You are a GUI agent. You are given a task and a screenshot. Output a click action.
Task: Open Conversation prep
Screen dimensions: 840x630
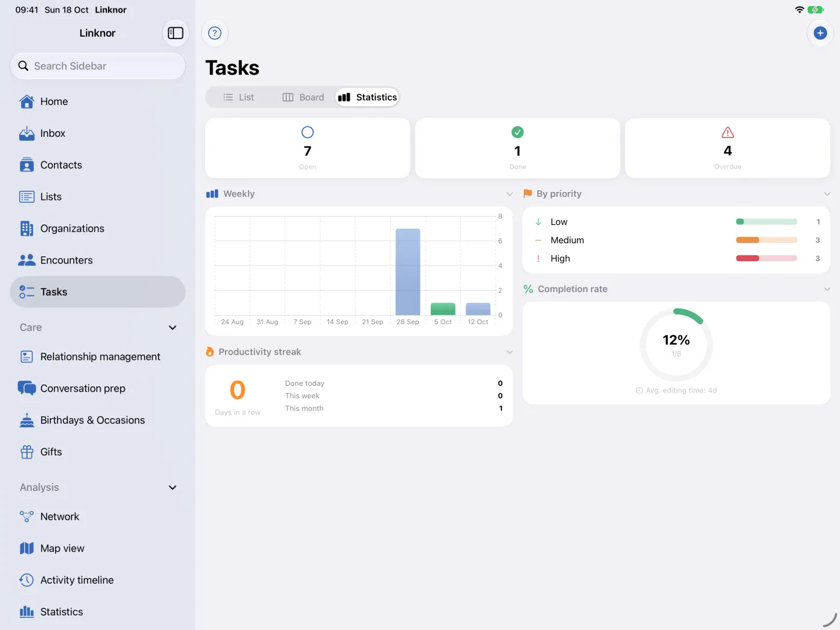pos(98,388)
